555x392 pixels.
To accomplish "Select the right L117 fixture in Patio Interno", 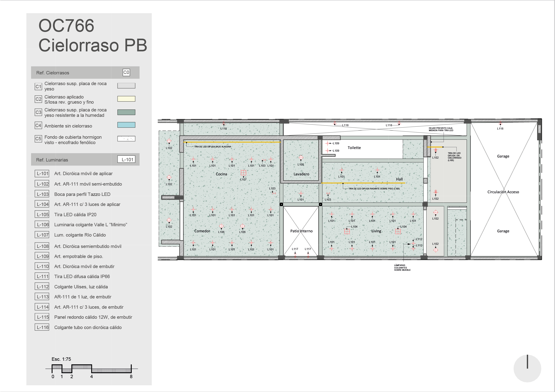I will pos(308,255).
